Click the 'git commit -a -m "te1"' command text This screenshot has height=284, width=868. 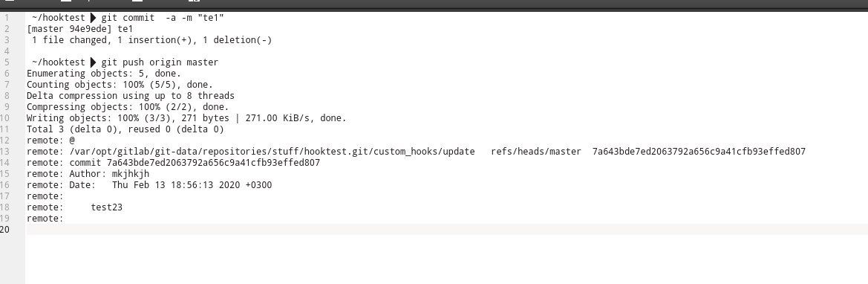point(162,18)
